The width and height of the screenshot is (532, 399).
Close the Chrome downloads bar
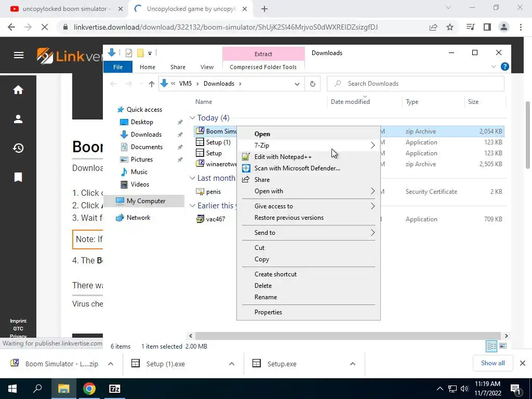523,363
